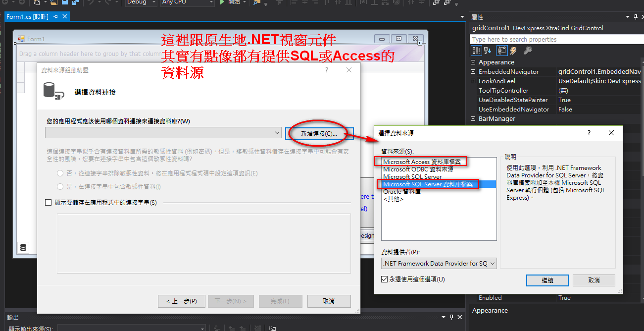
Task: Click search properties input field
Action: coord(557,39)
